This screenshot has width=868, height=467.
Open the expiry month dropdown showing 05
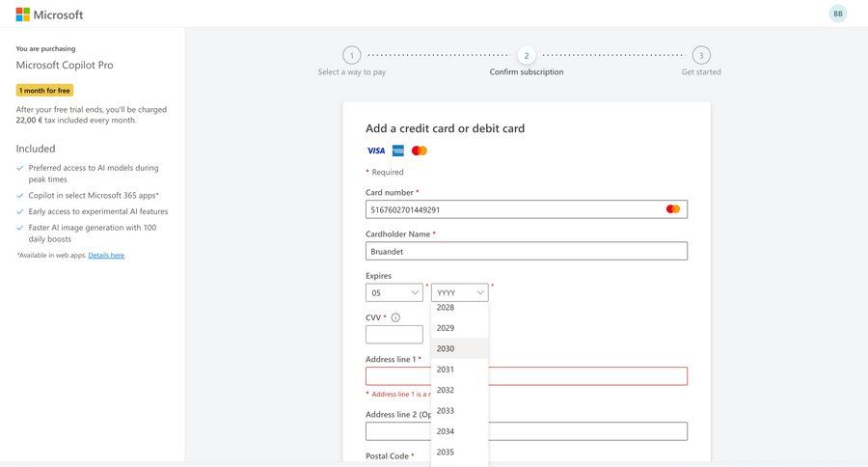[394, 292]
